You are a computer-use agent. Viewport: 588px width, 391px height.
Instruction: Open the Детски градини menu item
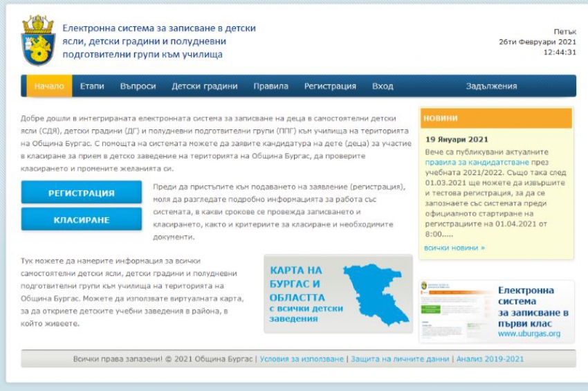(205, 87)
